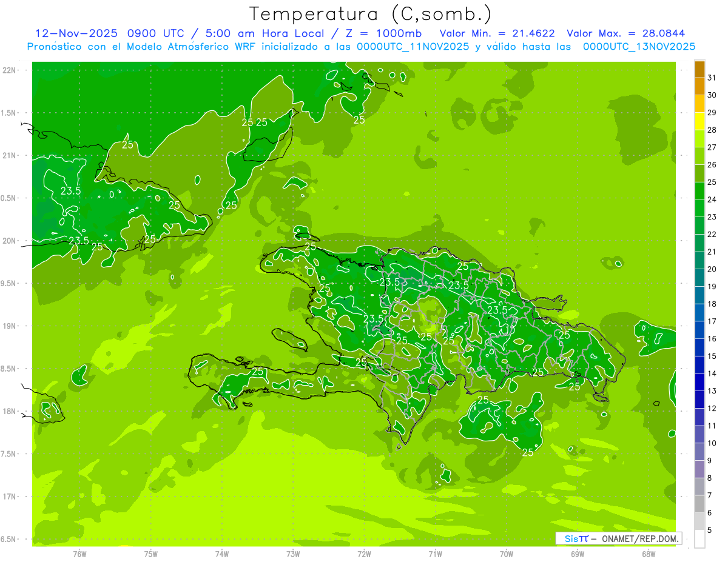Click the legend value "24"
The image size is (728, 562).
712,199
